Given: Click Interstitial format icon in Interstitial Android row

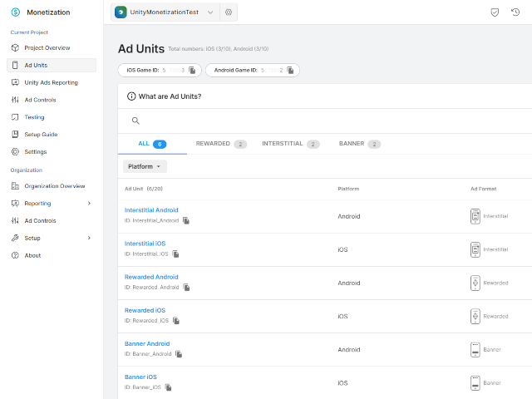Looking at the screenshot, I should pos(475,216).
